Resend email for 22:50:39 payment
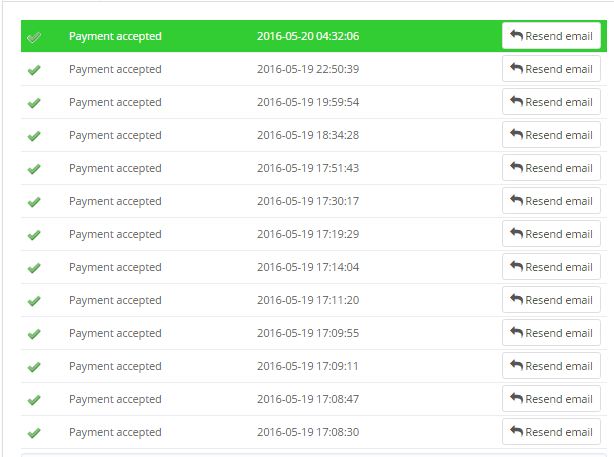 (x=551, y=69)
